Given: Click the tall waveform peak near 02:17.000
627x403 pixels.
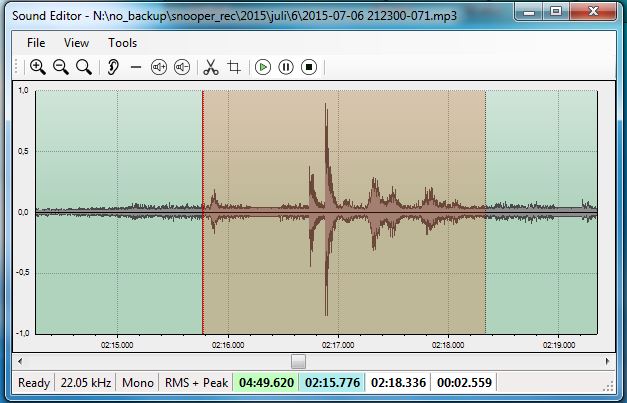Looking at the screenshot, I should coord(326,209).
